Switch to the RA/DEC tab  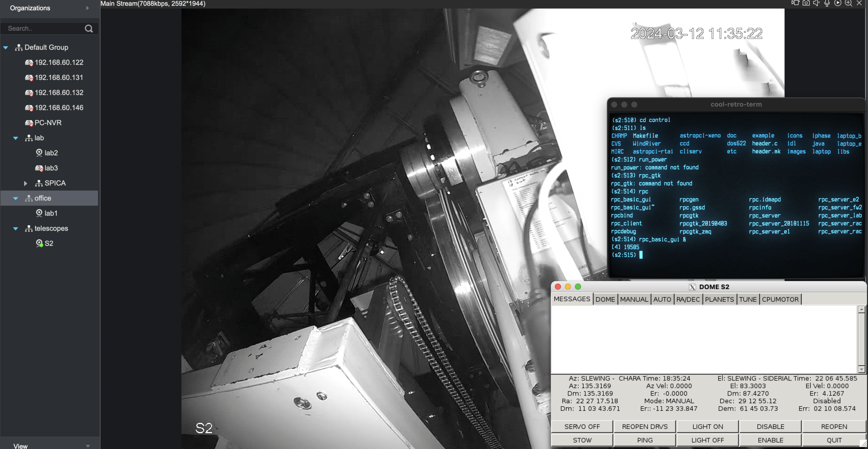click(688, 299)
